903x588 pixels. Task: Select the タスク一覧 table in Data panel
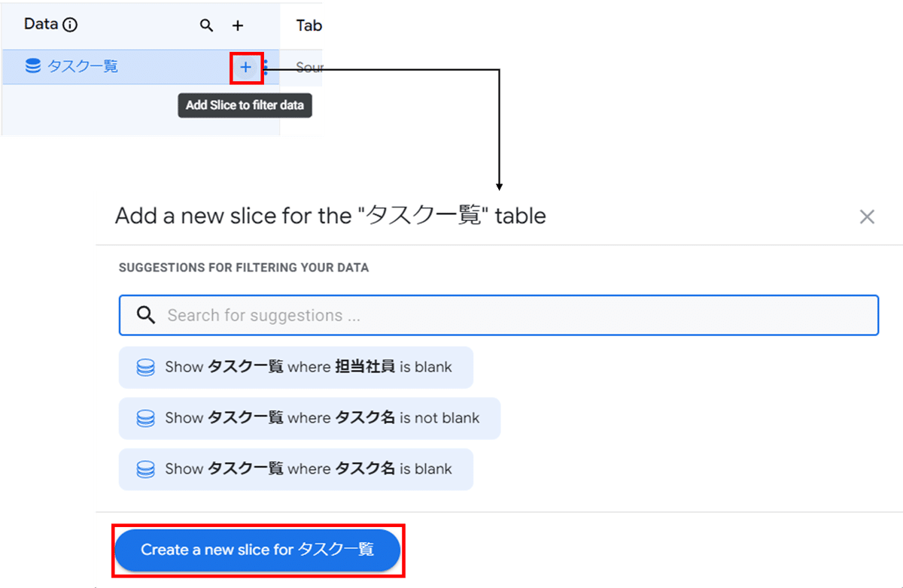pos(83,67)
